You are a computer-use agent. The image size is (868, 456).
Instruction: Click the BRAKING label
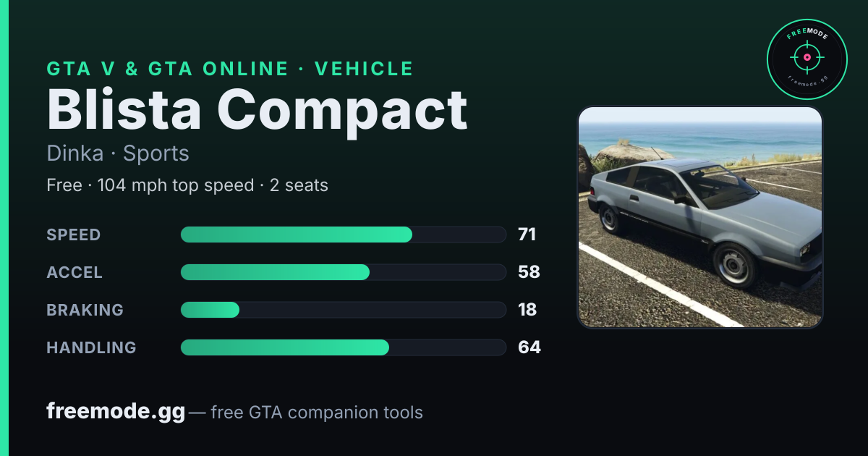pyautogui.click(x=85, y=310)
